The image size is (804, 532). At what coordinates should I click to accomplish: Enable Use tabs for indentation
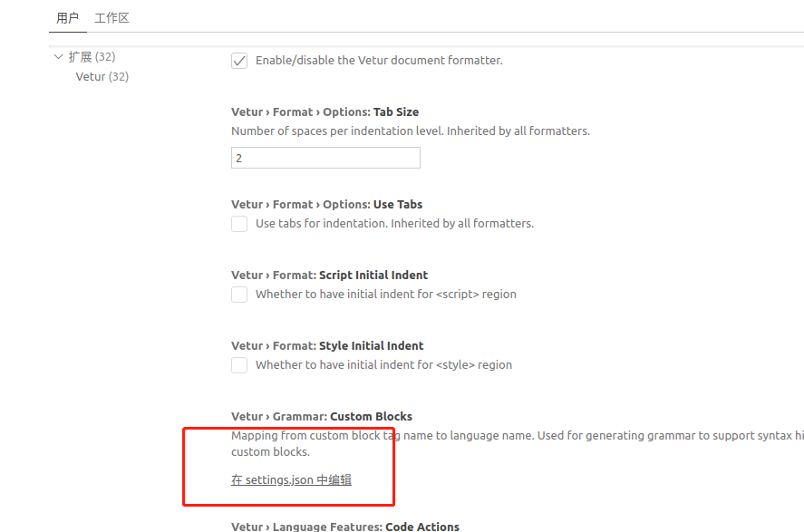(x=239, y=223)
